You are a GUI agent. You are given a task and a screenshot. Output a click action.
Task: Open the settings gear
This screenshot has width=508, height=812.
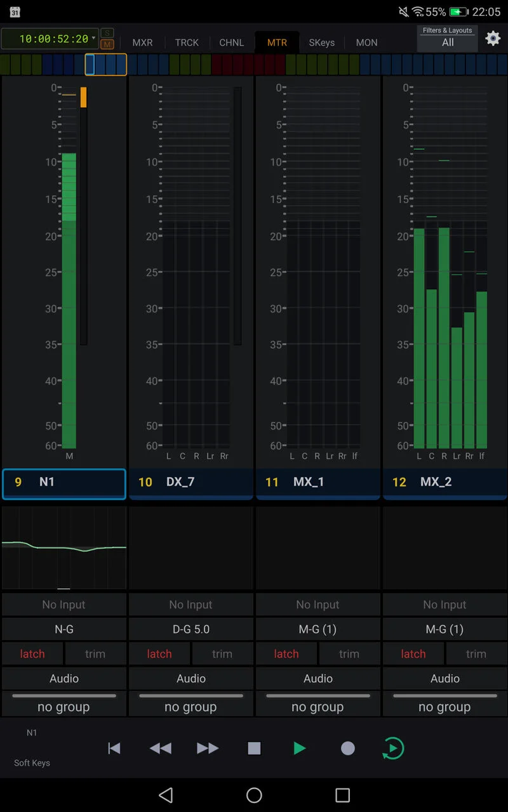click(x=493, y=39)
